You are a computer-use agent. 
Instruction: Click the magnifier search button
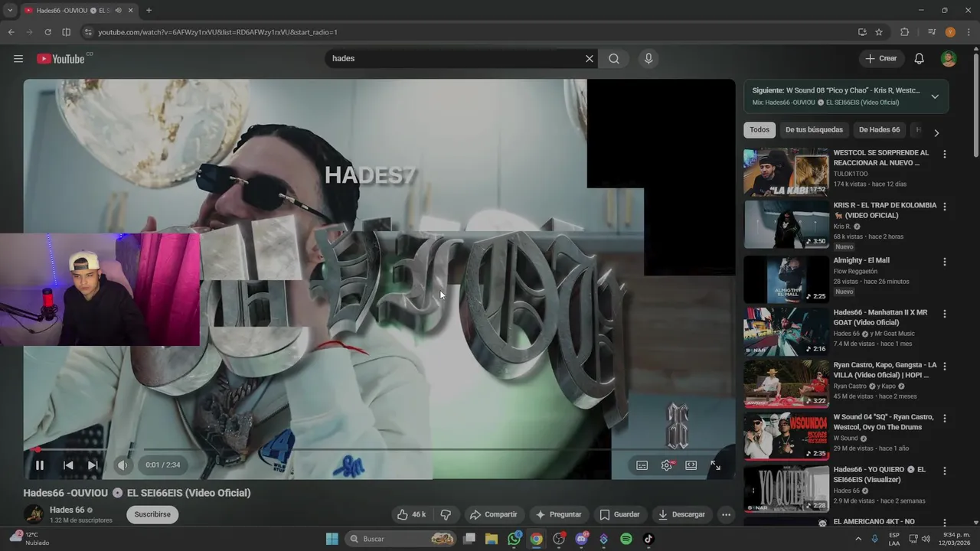614,59
